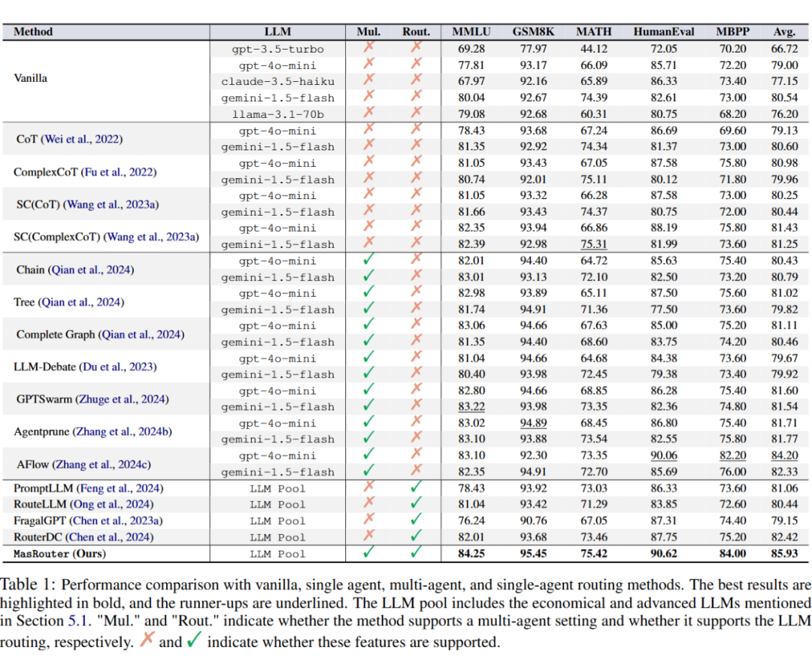Open the Zhuge et al., 2024 citation
The width and height of the screenshot is (812, 668).
(x=123, y=400)
